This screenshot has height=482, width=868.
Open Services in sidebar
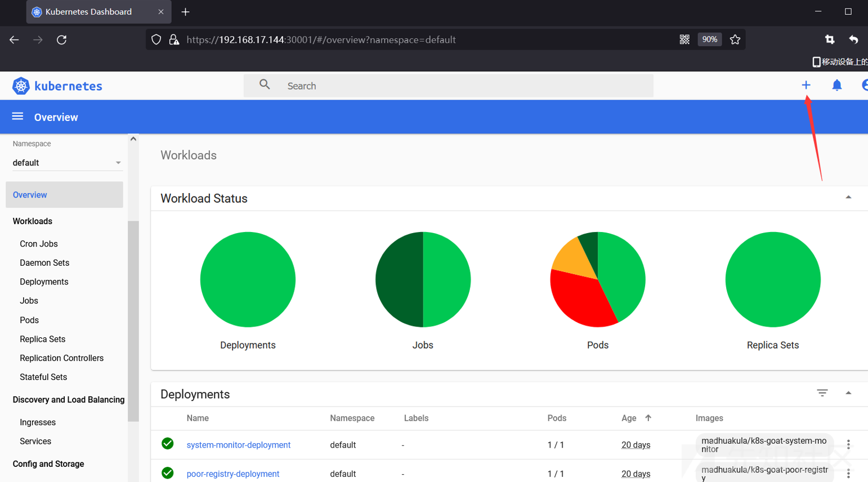(x=35, y=441)
